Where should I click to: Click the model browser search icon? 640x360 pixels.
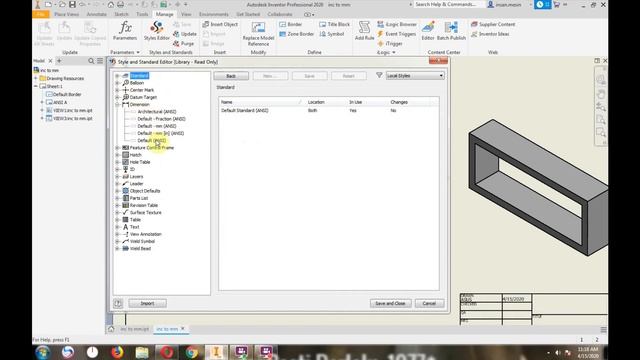point(91,61)
